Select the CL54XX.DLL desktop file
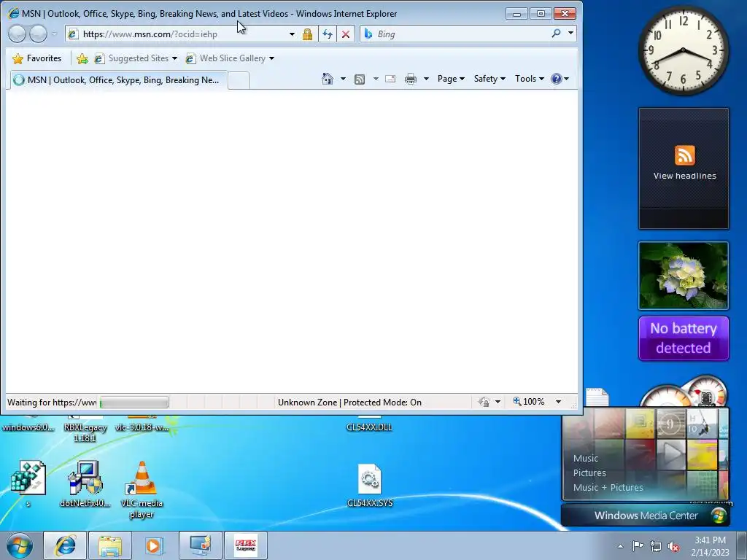 tap(370, 424)
